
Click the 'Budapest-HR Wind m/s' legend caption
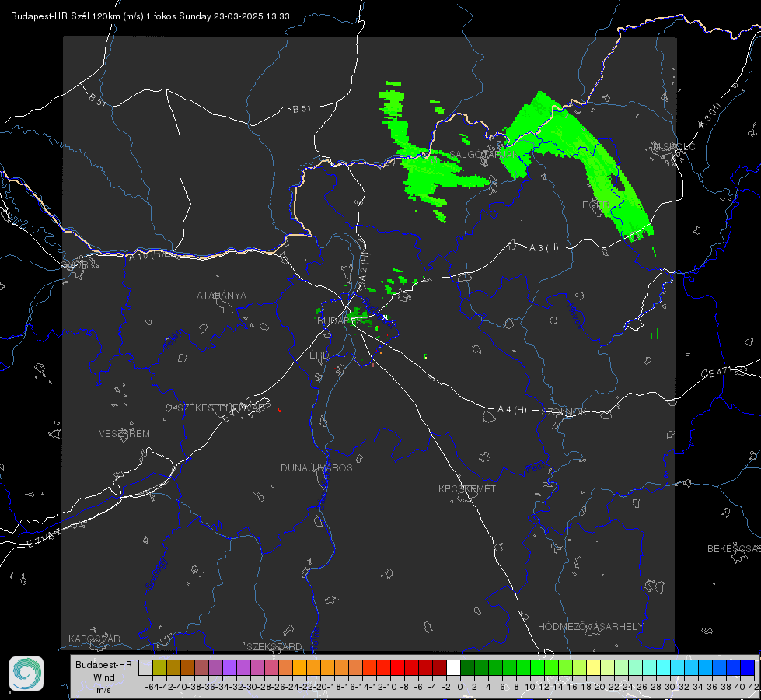[x=103, y=677]
